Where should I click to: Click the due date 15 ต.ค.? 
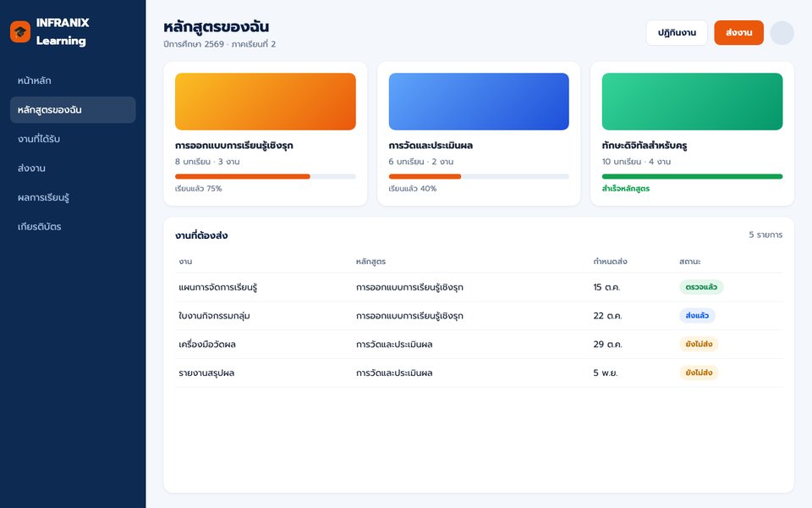tap(607, 287)
